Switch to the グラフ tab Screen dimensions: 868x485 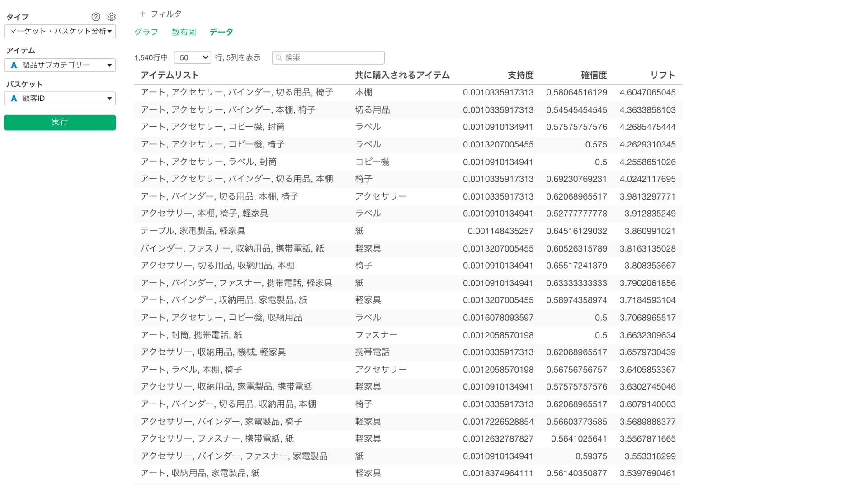coord(146,32)
